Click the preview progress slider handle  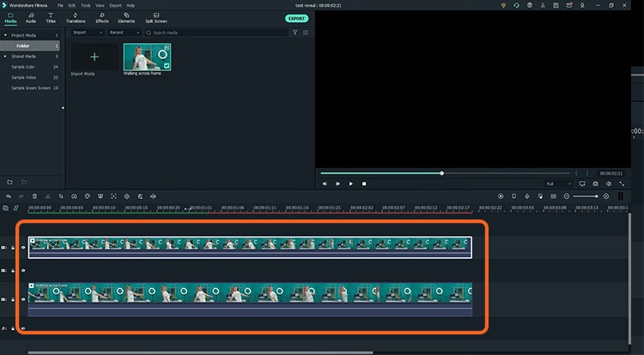point(442,173)
